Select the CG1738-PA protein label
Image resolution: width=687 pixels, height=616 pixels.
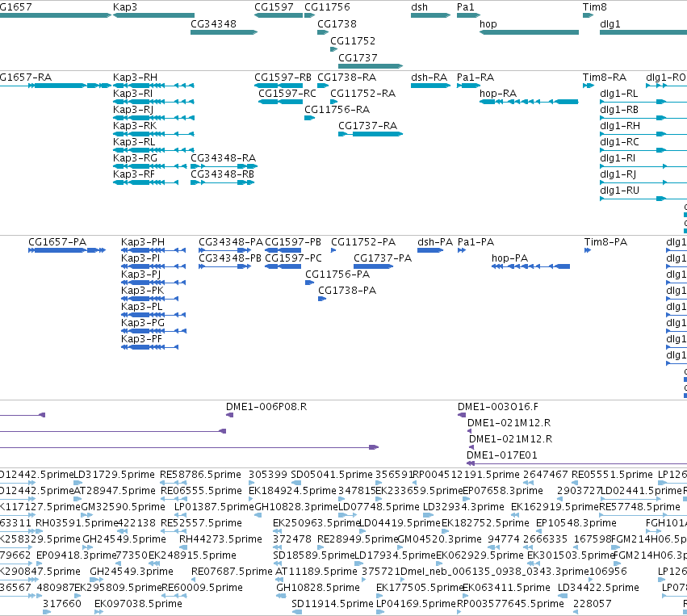tap(347, 291)
